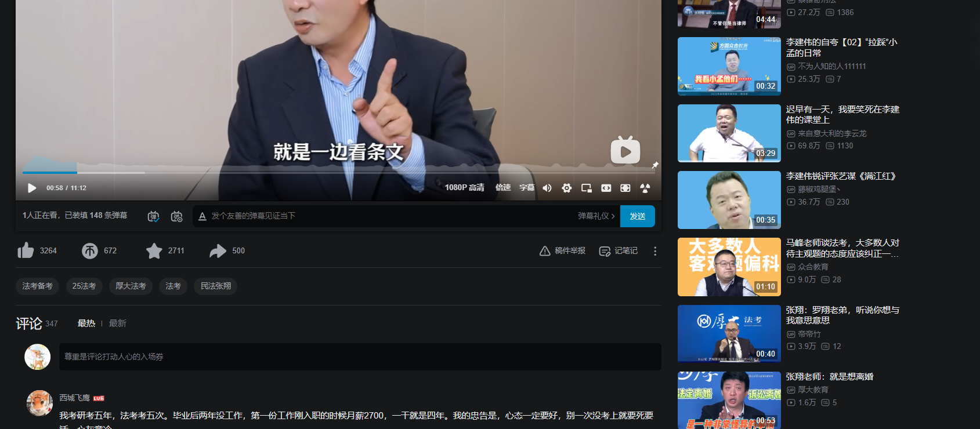This screenshot has width=980, height=429.
Task: Open title 迟早有一天，我要笑死在李建伟的课堂上
Action: [x=843, y=114]
